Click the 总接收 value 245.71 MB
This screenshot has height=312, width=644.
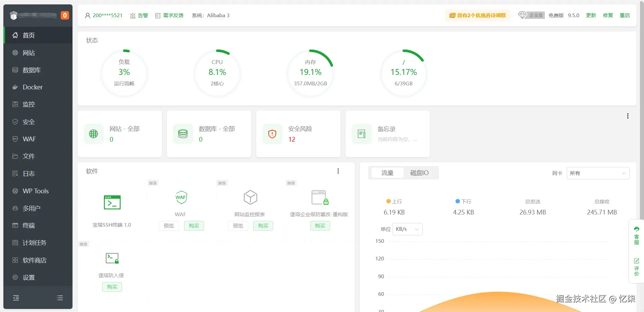click(602, 212)
